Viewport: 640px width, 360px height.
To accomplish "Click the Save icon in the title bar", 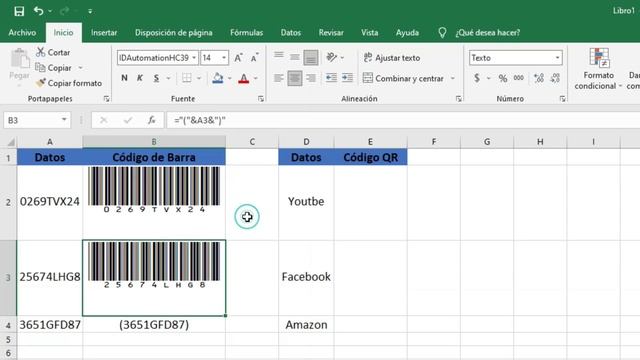I will (19, 11).
